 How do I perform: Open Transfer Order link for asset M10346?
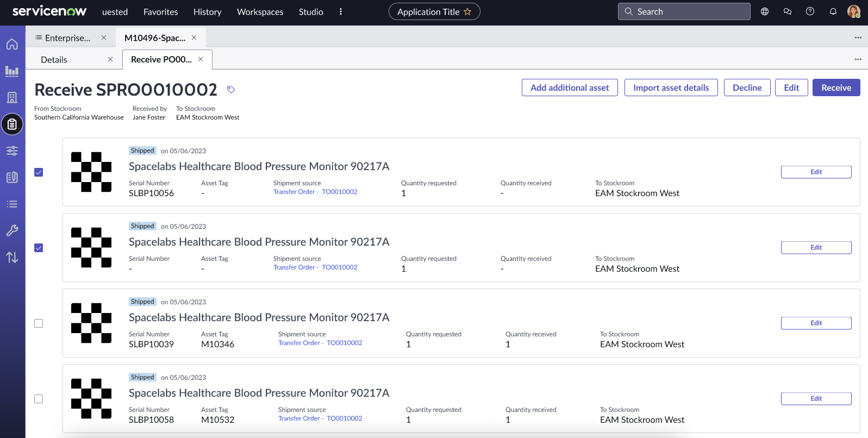320,343
